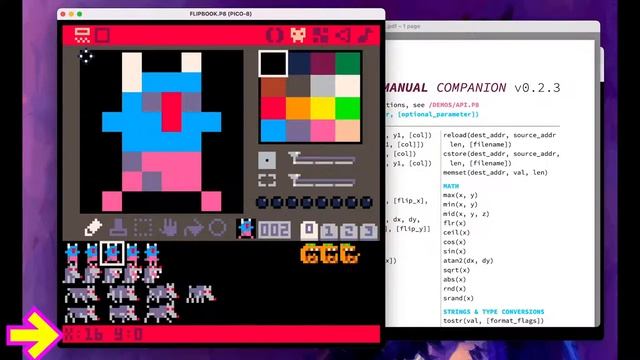Pick the dark purple palette color
Image resolution: width=640 pixels, height=360 pixels.
(323, 63)
